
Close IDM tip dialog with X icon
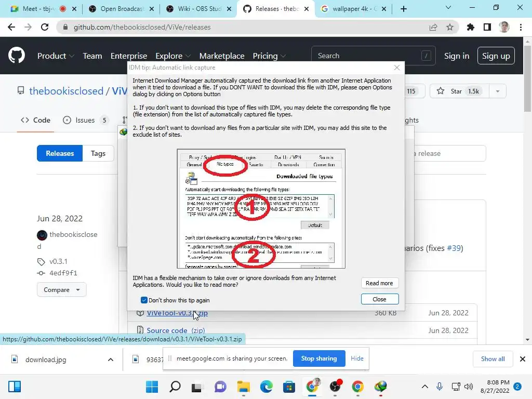point(397,68)
